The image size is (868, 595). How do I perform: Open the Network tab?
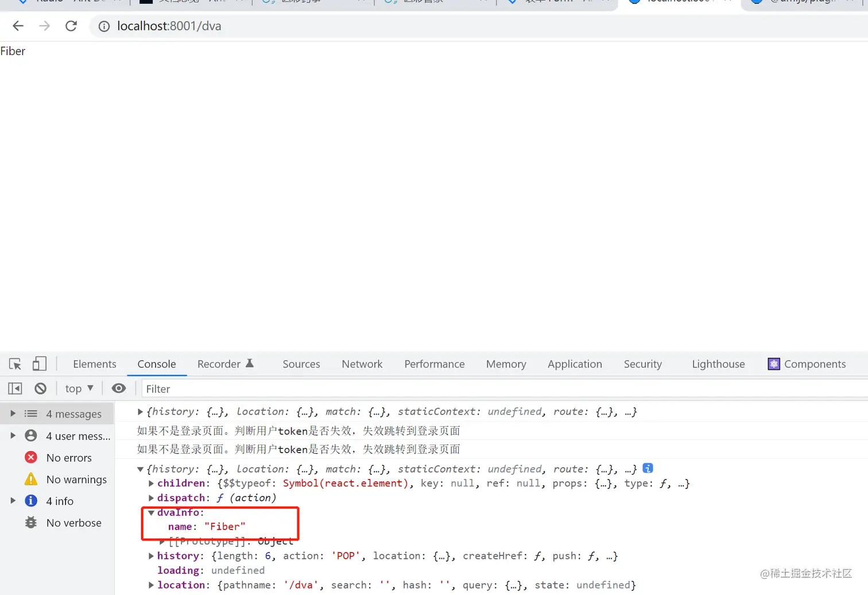click(362, 364)
